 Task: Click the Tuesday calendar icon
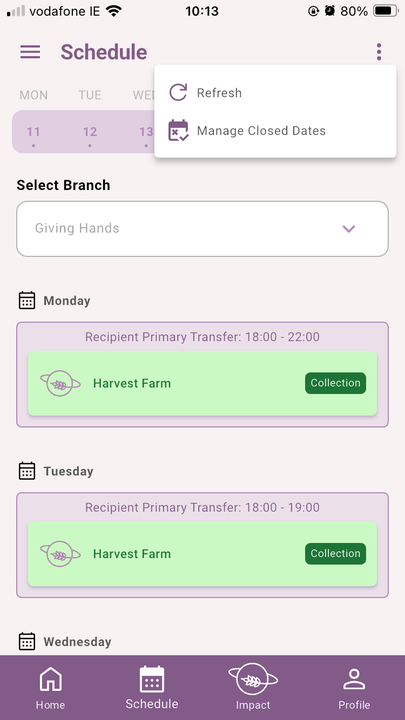[x=27, y=471]
